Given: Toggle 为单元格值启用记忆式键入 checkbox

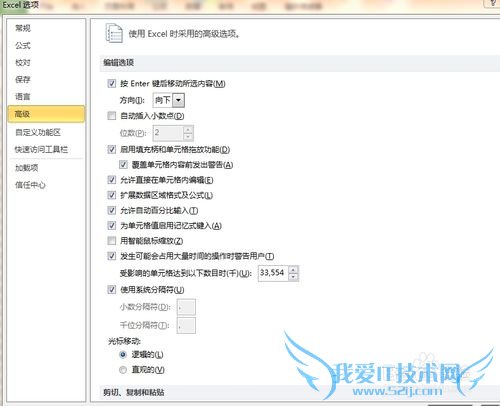Looking at the screenshot, I should [x=112, y=226].
